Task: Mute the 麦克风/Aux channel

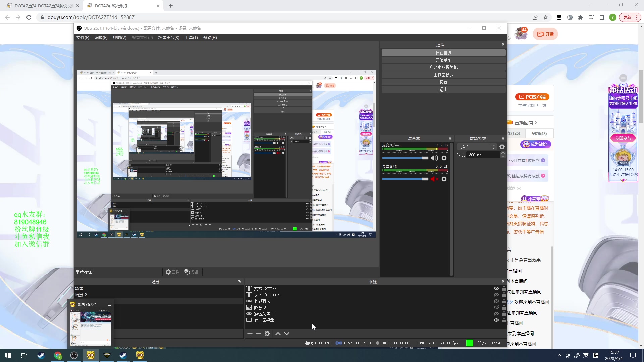Action: [x=434, y=158]
